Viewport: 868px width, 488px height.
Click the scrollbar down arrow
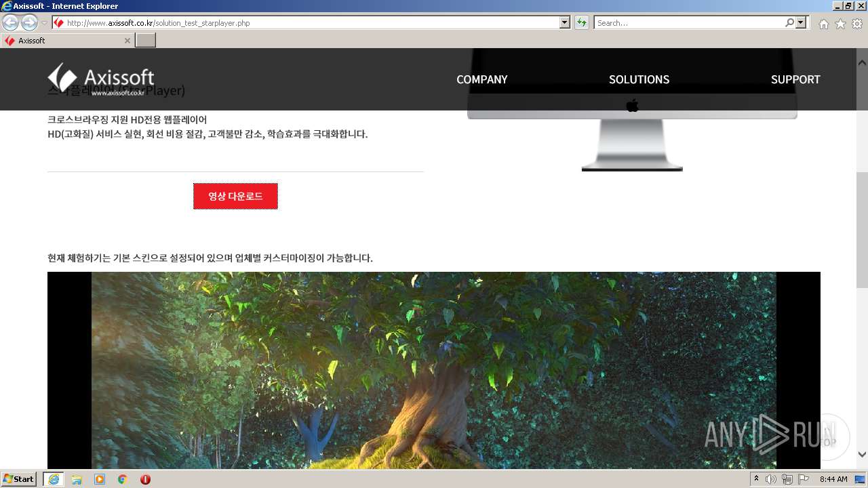pos(862,455)
